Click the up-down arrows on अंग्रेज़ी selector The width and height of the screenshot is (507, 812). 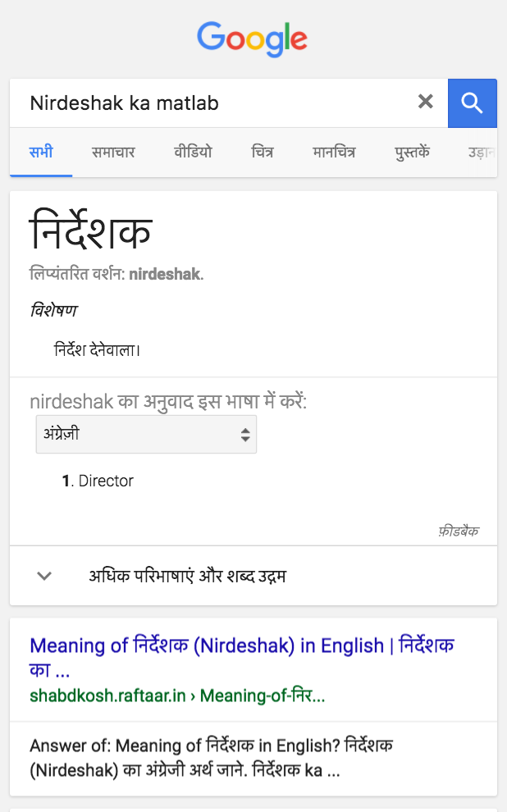click(x=245, y=435)
